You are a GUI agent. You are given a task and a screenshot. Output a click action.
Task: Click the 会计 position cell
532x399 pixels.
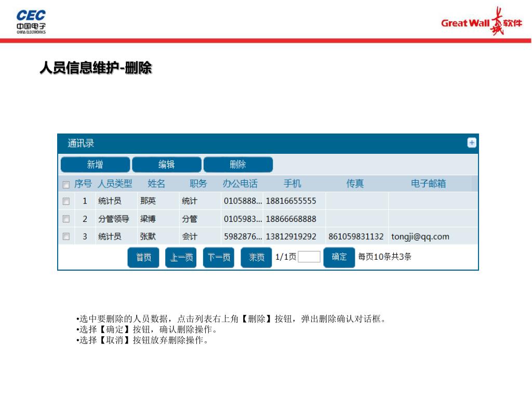pyautogui.click(x=189, y=236)
